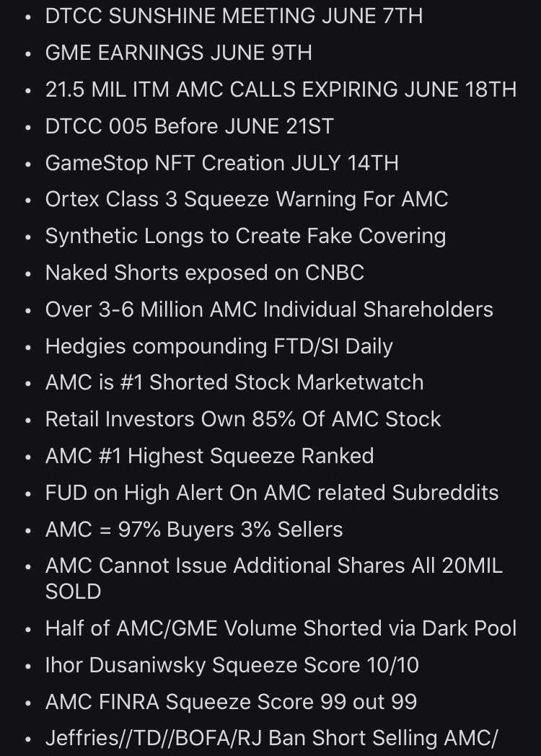Tap AMC FINRA Squeeze Score 99 line
The height and width of the screenshot is (756, 541).
pos(231,702)
